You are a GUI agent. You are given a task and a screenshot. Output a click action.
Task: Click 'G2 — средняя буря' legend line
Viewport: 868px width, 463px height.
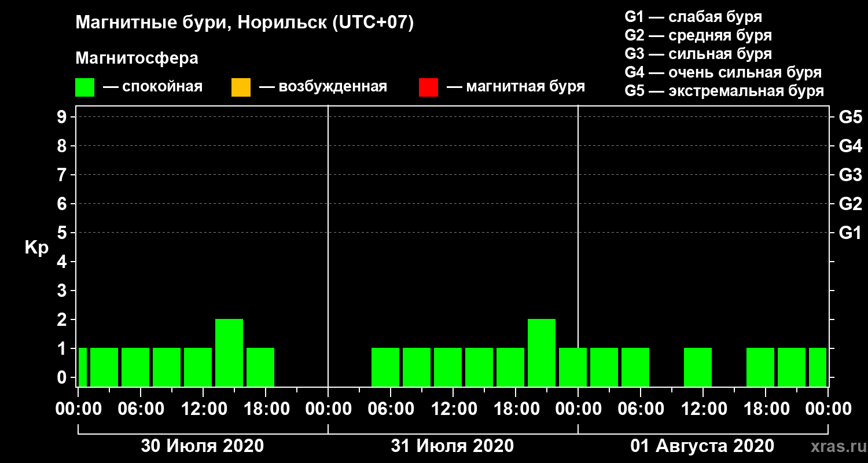(x=698, y=35)
